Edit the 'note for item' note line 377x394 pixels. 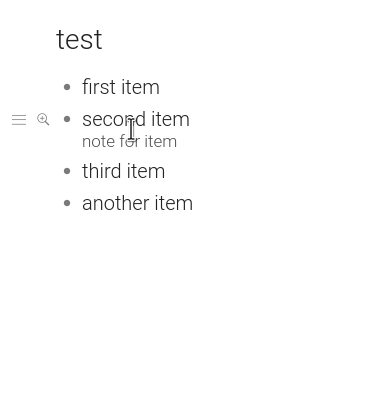tap(129, 141)
